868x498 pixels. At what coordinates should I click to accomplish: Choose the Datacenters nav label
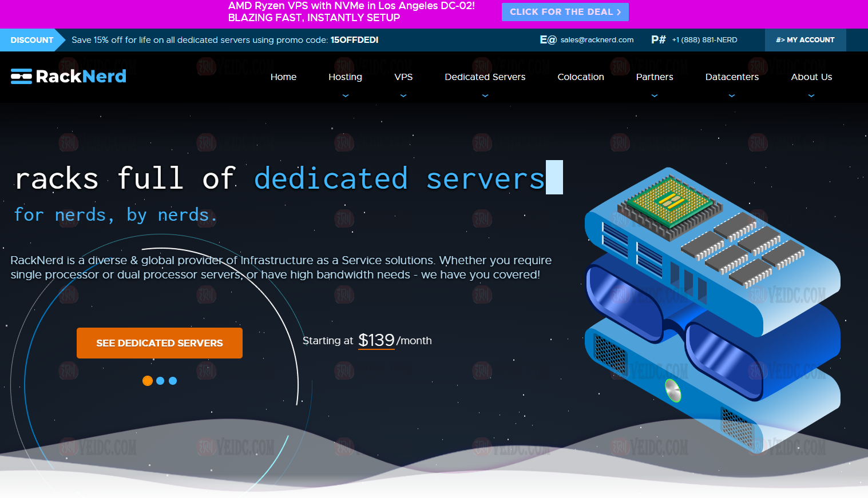coord(732,77)
